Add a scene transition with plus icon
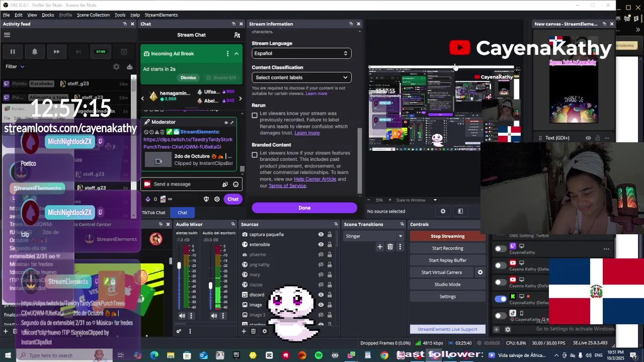This screenshot has width=644, height=362. pos(380,246)
